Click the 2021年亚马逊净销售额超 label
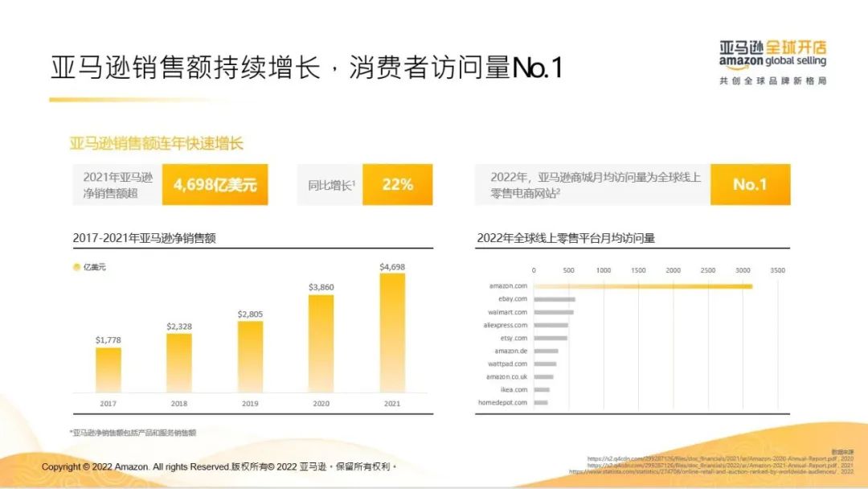Image resolution: width=868 pixels, height=489 pixels. pyautogui.click(x=117, y=185)
